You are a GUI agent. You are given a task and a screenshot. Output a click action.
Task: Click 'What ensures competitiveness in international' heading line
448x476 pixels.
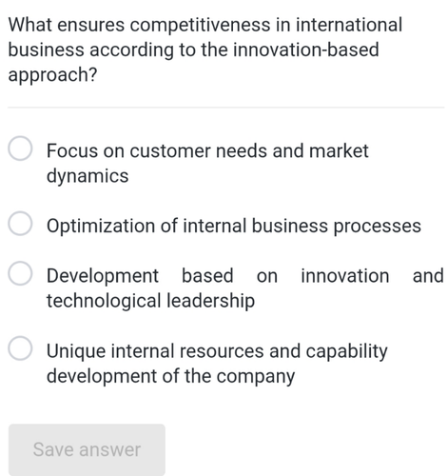point(205,25)
